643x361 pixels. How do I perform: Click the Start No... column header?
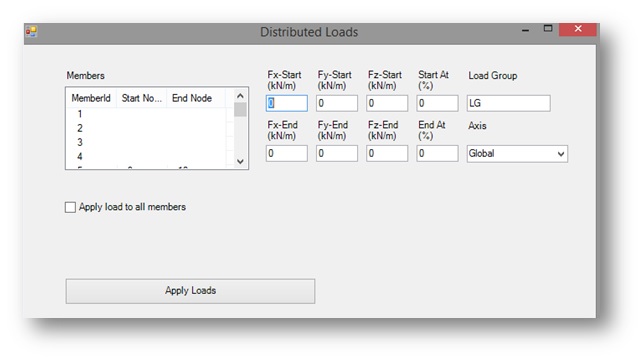(141, 98)
